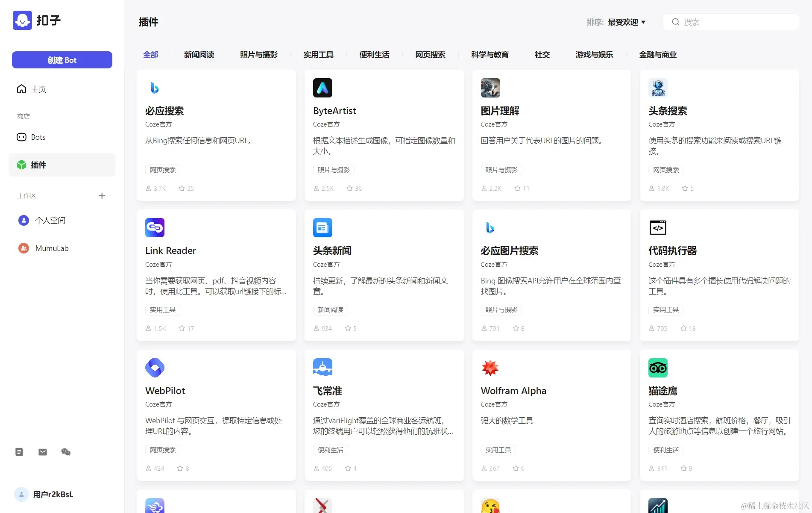The image size is (812, 513).
Task: Open the 必应搜索 plugin title
Action: pyautogui.click(x=164, y=111)
